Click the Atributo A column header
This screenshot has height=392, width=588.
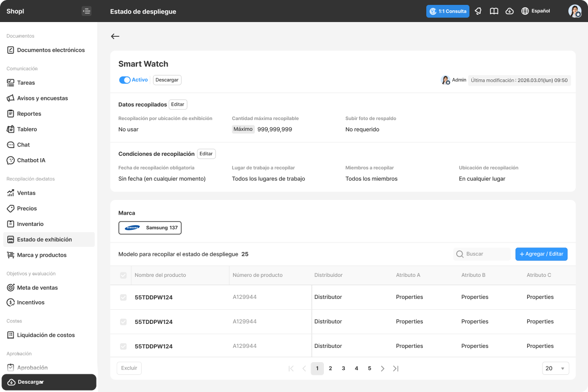408,275
